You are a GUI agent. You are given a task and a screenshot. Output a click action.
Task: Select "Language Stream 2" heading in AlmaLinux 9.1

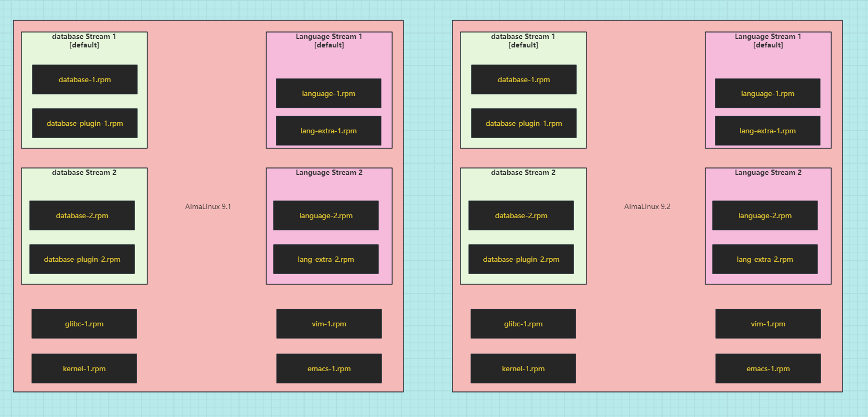pyautogui.click(x=329, y=172)
